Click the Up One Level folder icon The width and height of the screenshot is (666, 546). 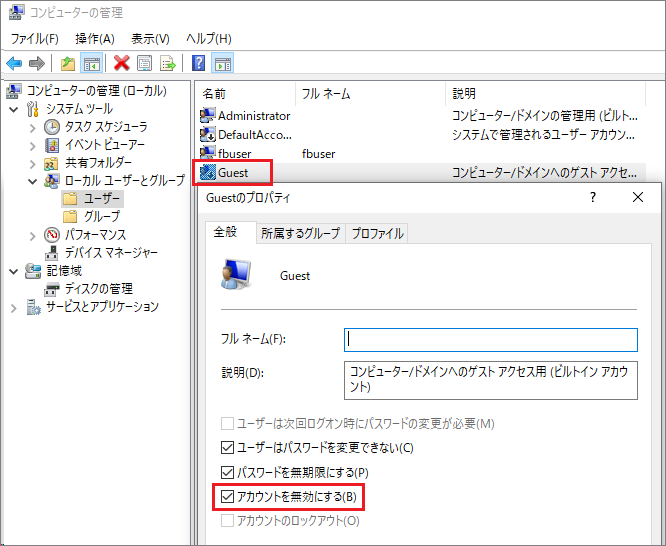click(68, 64)
